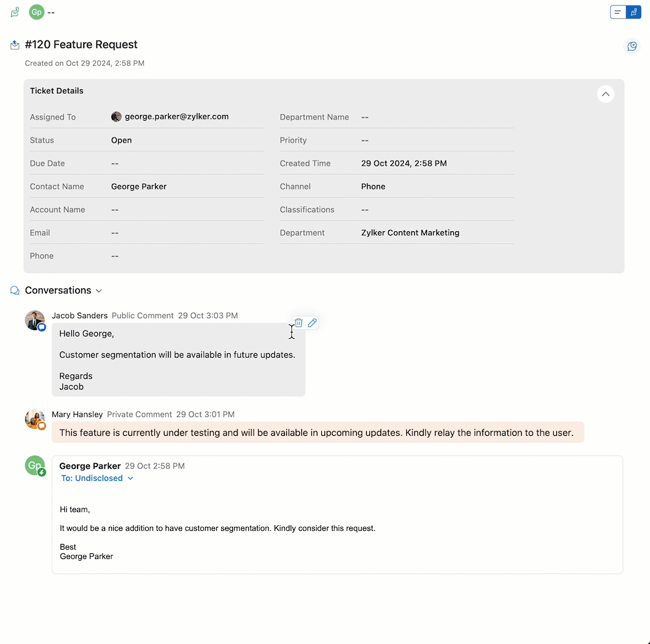This screenshot has height=644, width=650.
Task: Open Jacob Sanders' profile picture
Action: (35, 320)
